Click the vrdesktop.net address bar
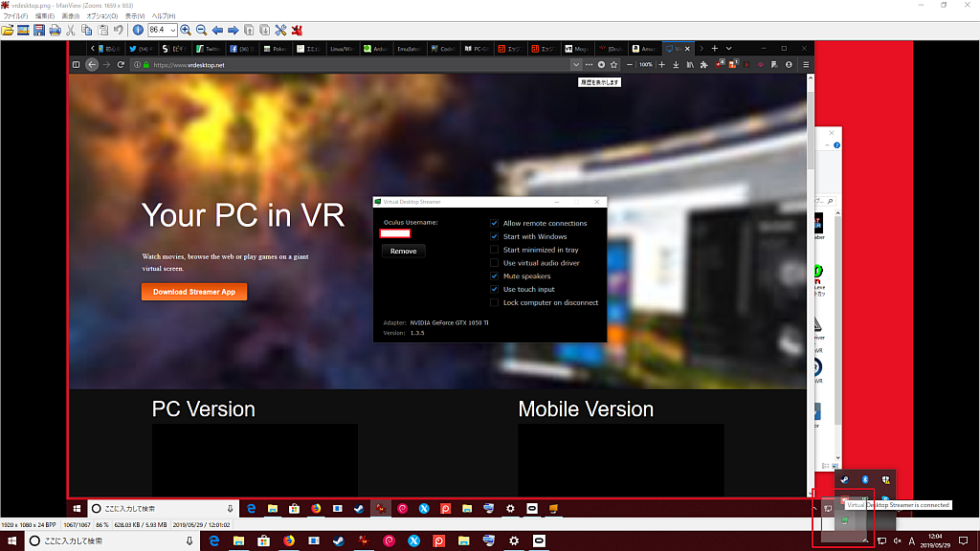This screenshot has width=980, height=551. (350, 64)
